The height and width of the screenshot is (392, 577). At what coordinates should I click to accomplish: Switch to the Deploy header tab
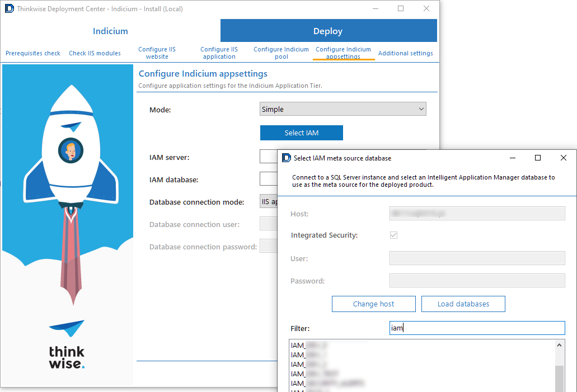pyautogui.click(x=329, y=31)
